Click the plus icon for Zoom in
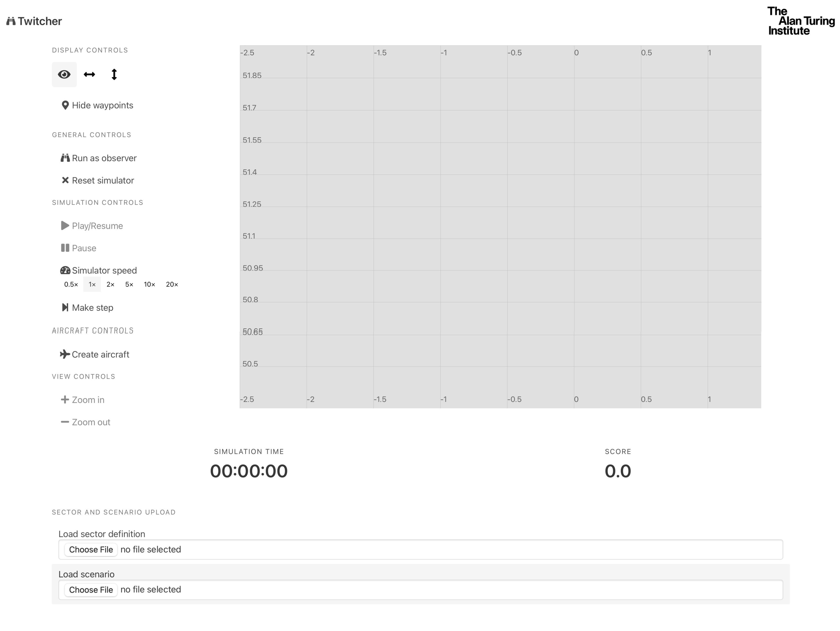Screen dimensions: 840x631 coord(65,400)
